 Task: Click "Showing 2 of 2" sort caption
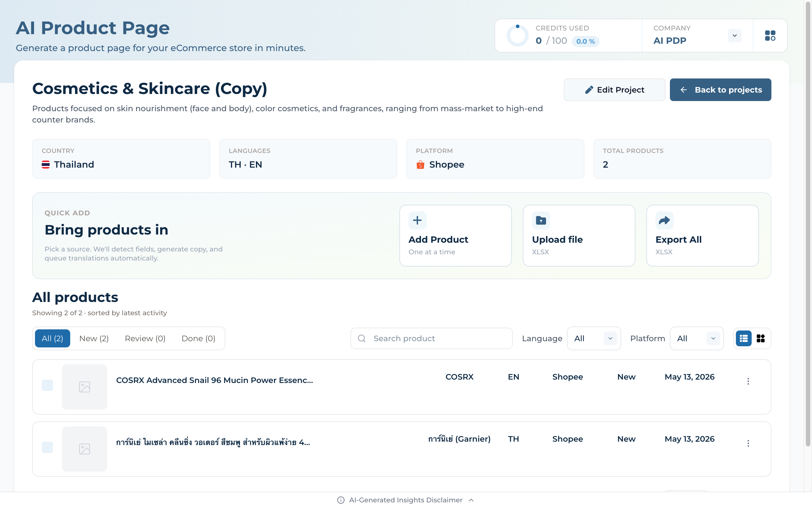(x=99, y=313)
